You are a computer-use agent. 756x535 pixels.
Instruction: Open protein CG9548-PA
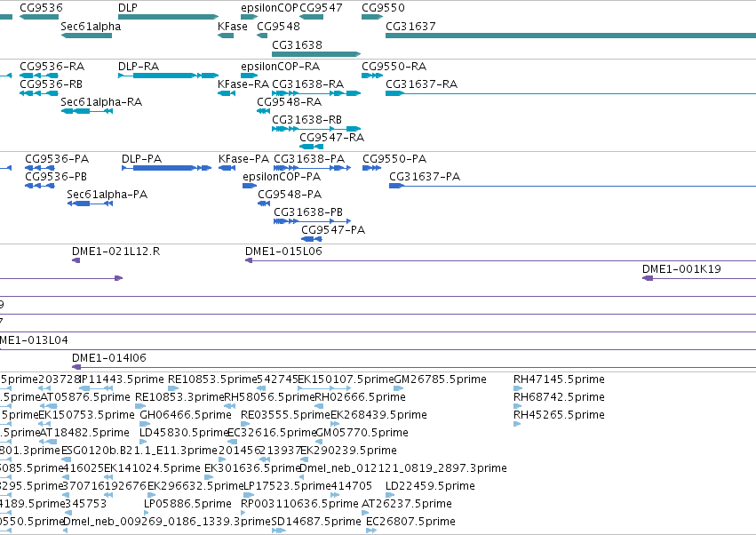(290, 195)
